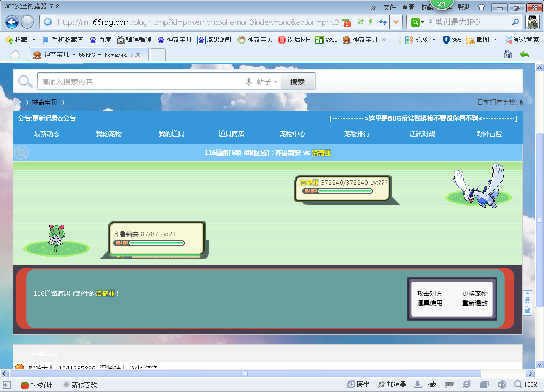Choose 重新遇敌 battle action
Image resolution: width=544 pixels, height=392 pixels.
pyautogui.click(x=474, y=303)
